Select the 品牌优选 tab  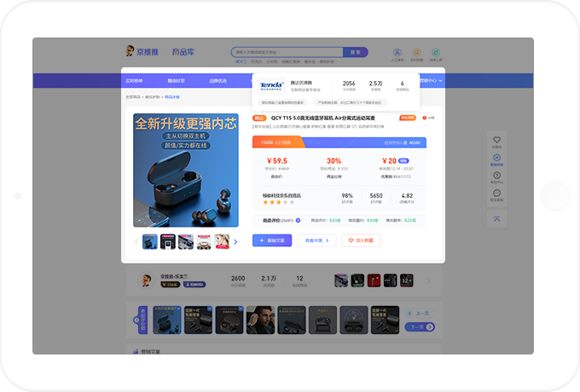(218, 81)
